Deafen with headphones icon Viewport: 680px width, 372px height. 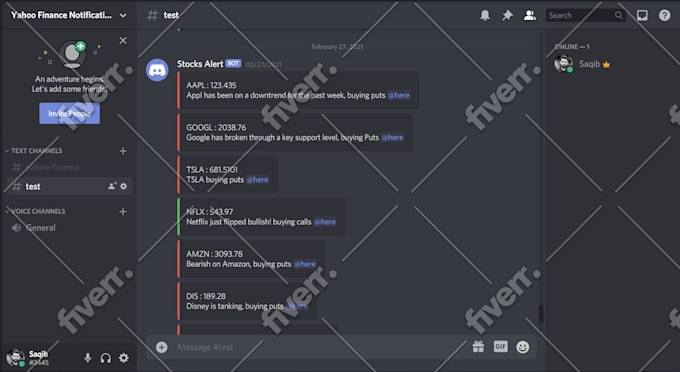click(106, 358)
